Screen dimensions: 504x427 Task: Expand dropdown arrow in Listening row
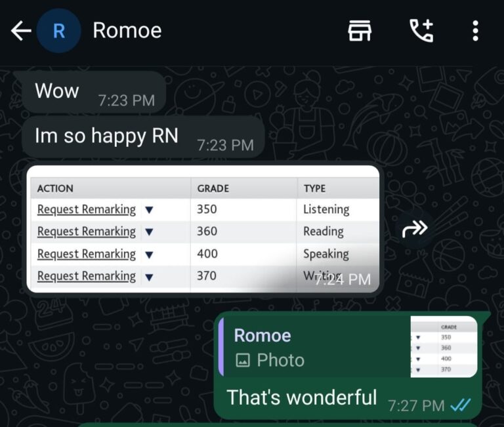click(149, 211)
